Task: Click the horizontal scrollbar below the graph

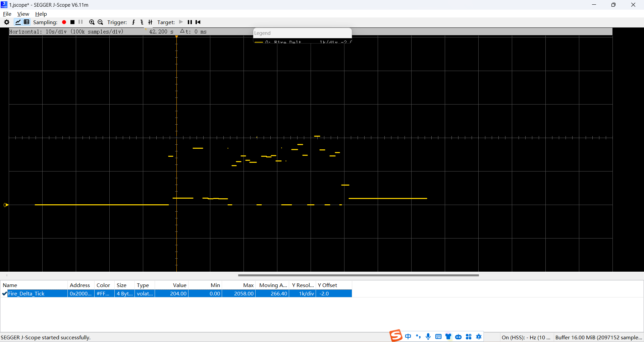Action: [x=358, y=275]
